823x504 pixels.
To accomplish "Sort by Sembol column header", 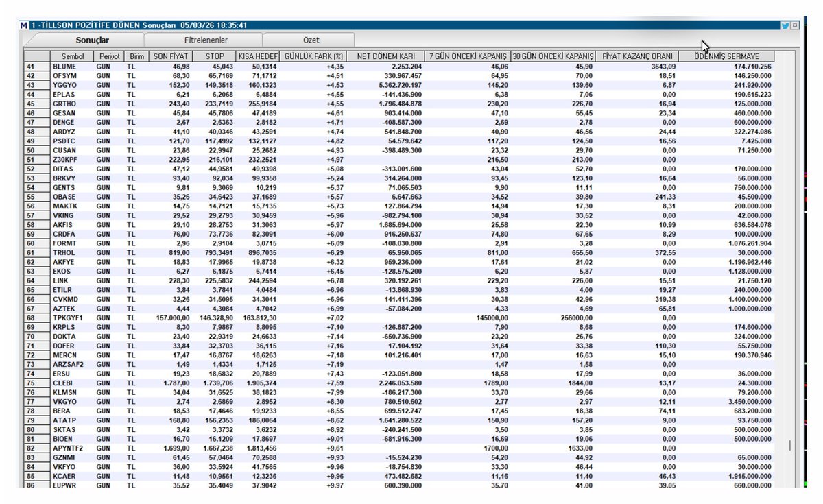I will [73, 56].
